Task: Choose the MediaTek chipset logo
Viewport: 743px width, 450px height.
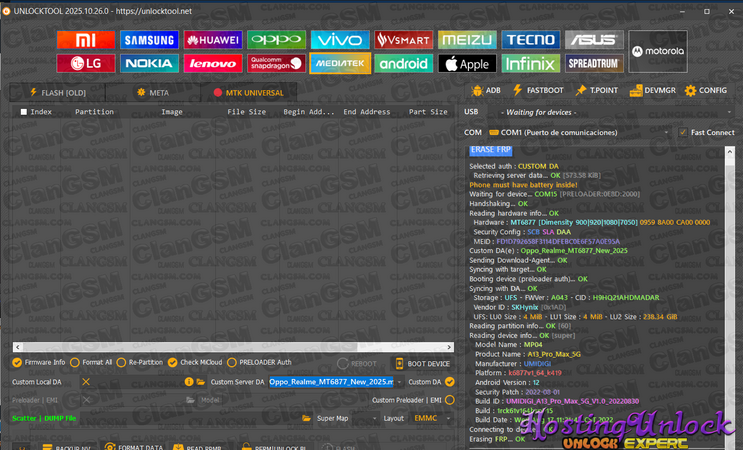Action: click(339, 63)
